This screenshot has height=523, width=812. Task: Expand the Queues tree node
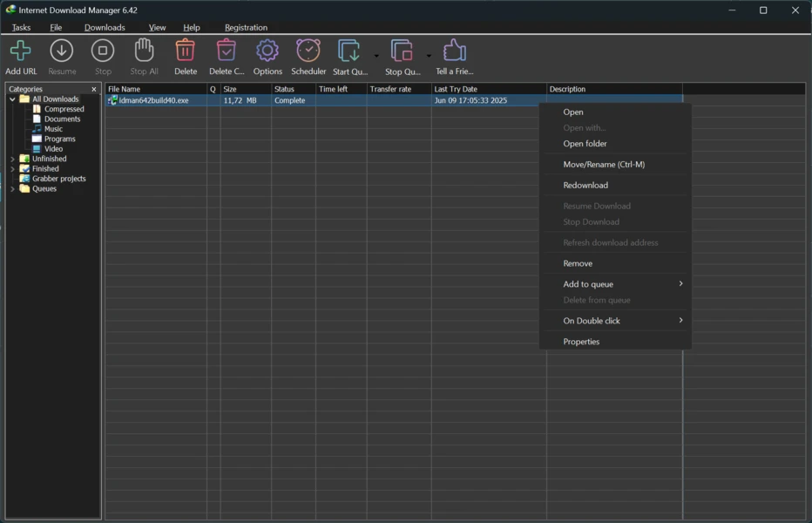coord(12,189)
